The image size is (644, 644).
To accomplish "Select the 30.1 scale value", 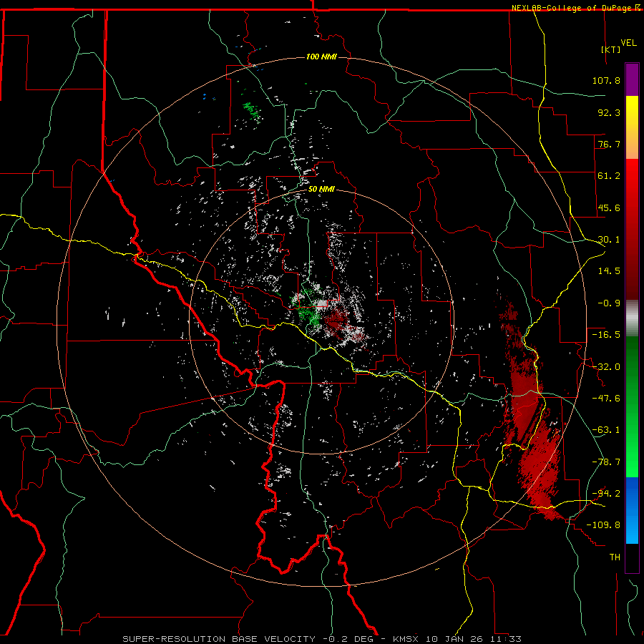I will click(609, 240).
